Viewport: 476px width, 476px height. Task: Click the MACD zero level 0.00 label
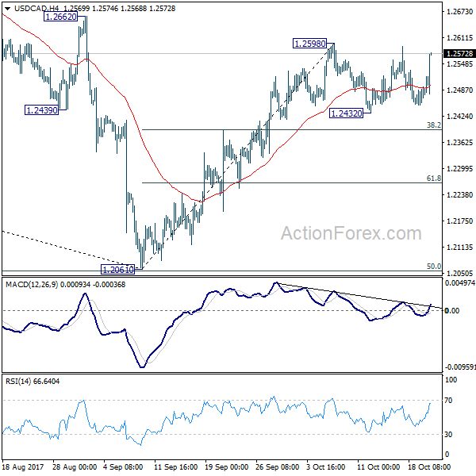point(451,310)
